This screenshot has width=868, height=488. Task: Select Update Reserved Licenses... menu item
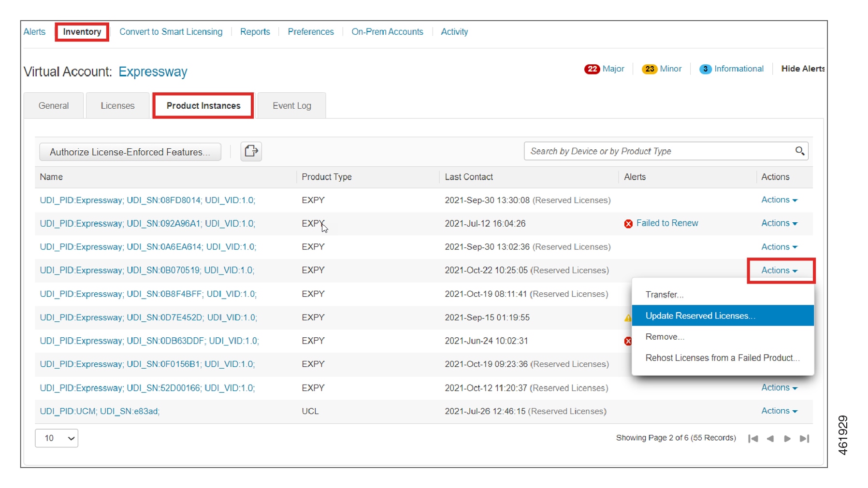point(723,316)
